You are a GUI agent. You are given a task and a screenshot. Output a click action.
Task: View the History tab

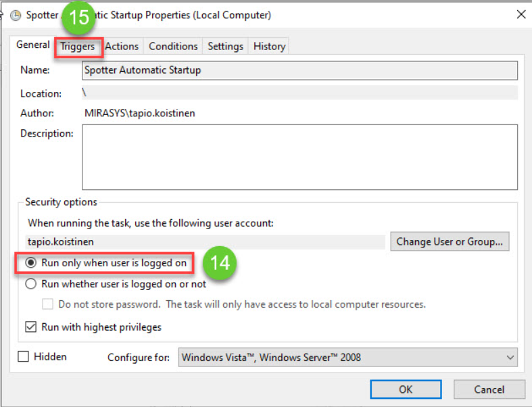[269, 47]
